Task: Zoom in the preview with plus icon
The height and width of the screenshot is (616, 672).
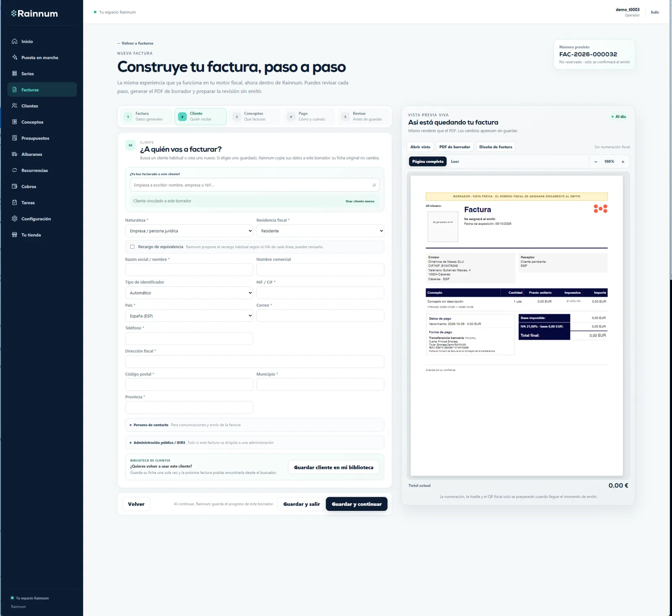Action: tap(623, 162)
